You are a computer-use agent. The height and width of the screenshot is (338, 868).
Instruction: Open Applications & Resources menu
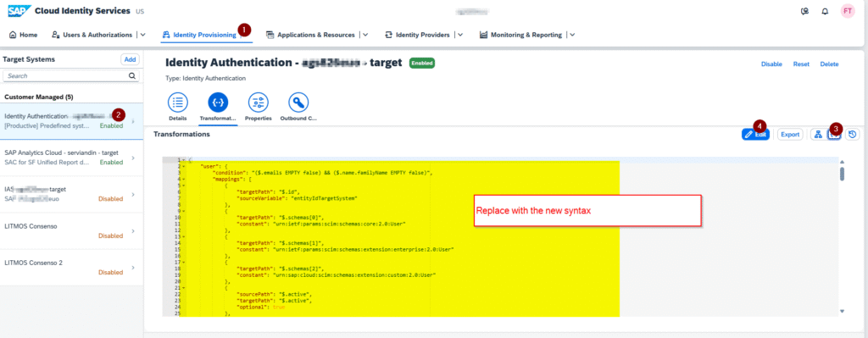[x=310, y=34]
